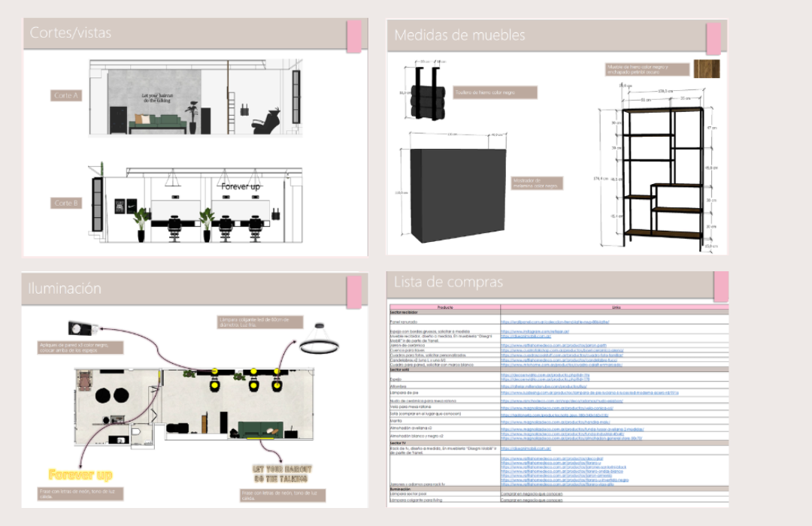Click the pink tab on the Cortes/vistas slide
This screenshot has height=526, width=812.
click(x=353, y=36)
